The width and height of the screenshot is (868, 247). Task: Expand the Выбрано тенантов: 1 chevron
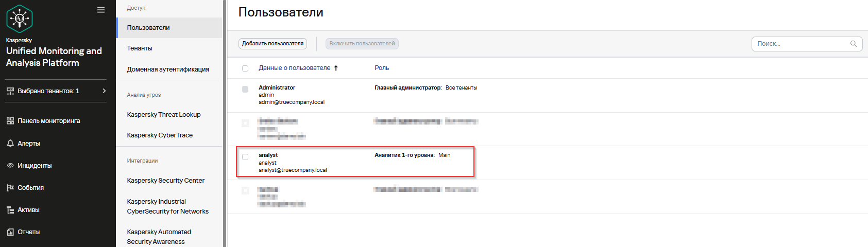[x=104, y=91]
